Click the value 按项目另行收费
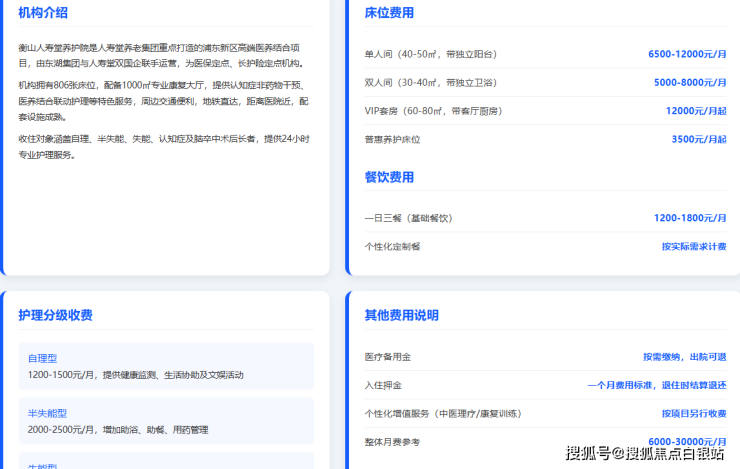 pyautogui.click(x=694, y=414)
